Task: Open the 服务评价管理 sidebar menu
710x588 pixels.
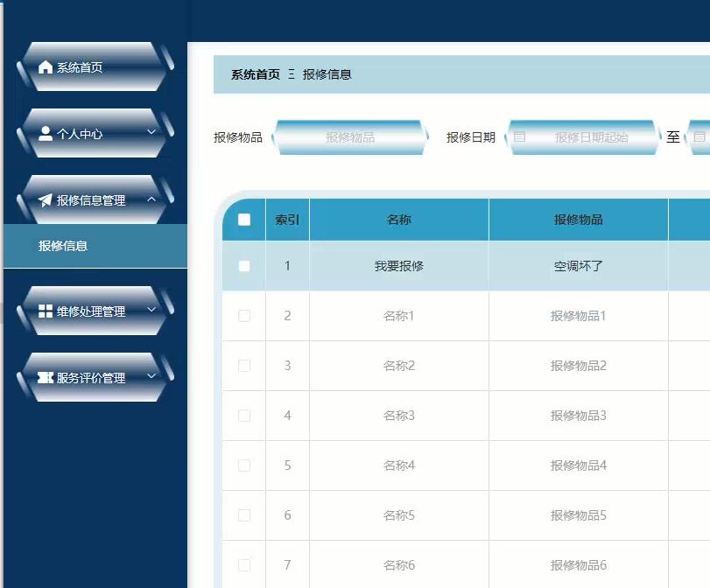Action: coord(95,377)
